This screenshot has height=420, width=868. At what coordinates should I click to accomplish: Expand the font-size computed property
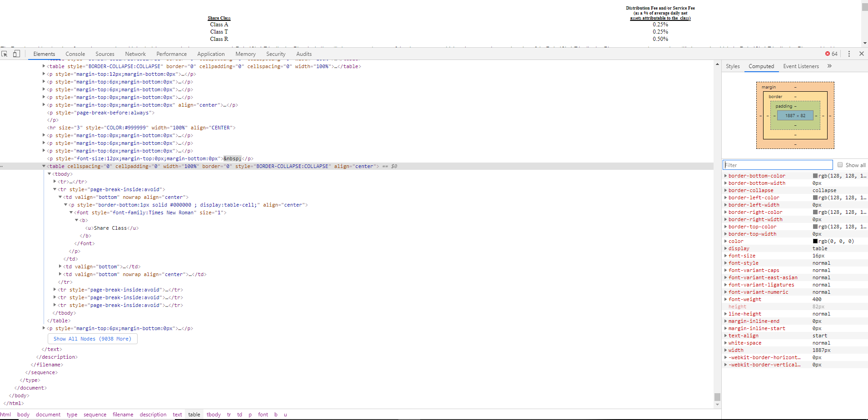[x=726, y=256]
